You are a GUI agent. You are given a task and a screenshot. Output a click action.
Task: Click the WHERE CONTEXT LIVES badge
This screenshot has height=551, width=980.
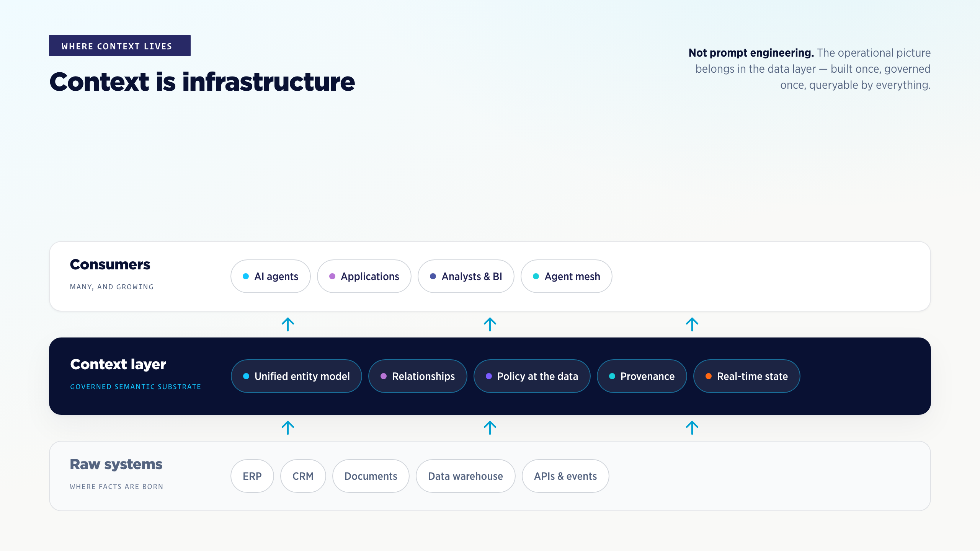pyautogui.click(x=120, y=46)
